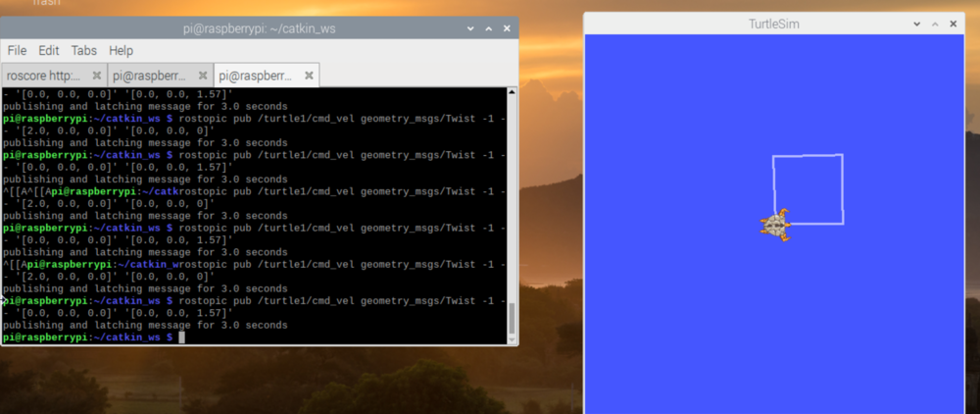Image resolution: width=980 pixels, height=414 pixels.
Task: Click the terminal command prompt cursor
Action: [x=181, y=337]
